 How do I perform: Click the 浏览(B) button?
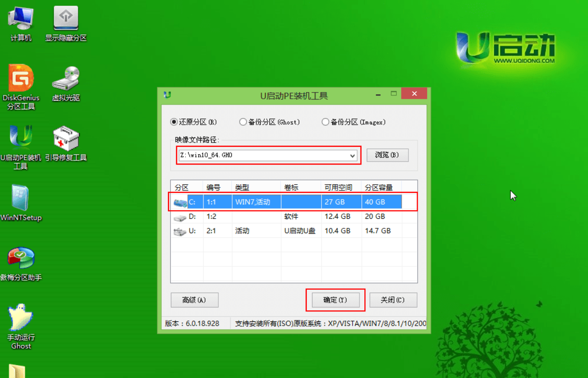click(387, 155)
